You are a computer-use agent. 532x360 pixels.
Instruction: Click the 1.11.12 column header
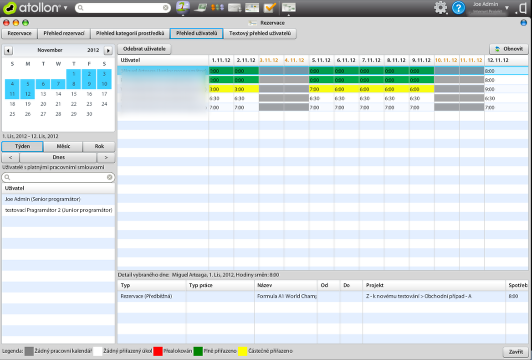(x=221, y=60)
